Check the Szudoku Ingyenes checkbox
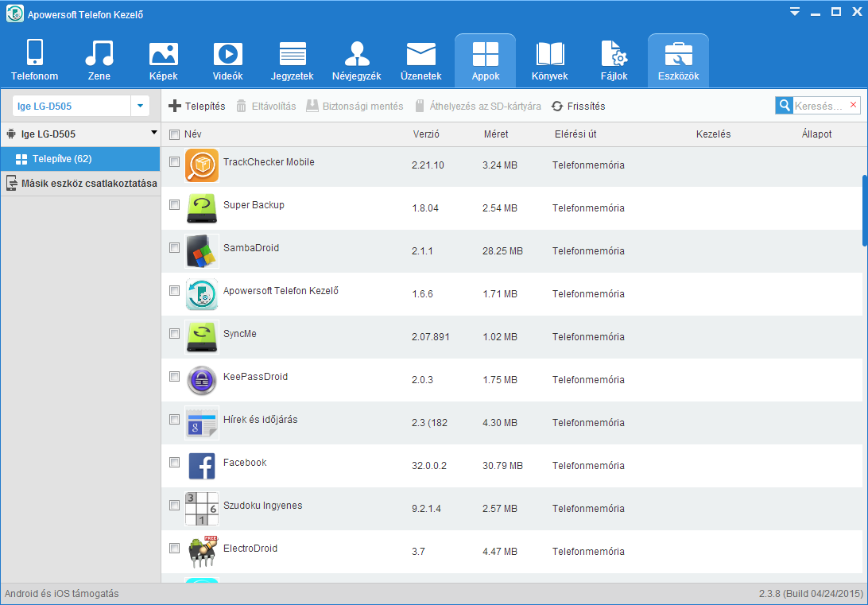868x605 pixels. (174, 505)
